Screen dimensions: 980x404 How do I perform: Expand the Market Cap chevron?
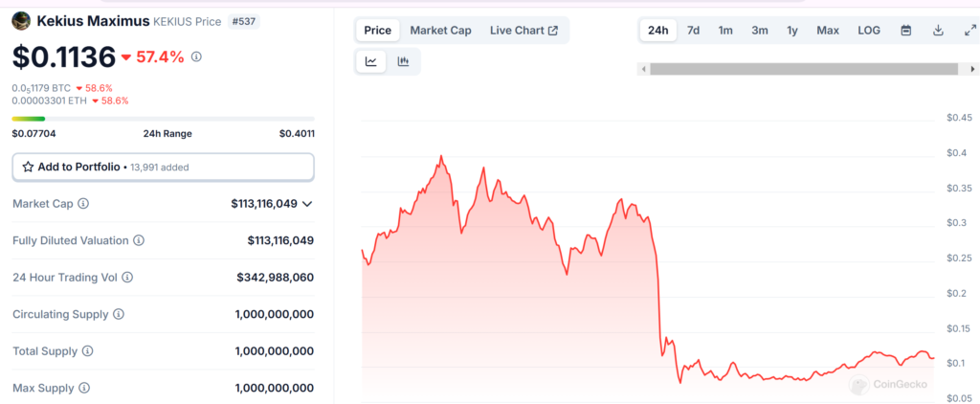point(307,204)
